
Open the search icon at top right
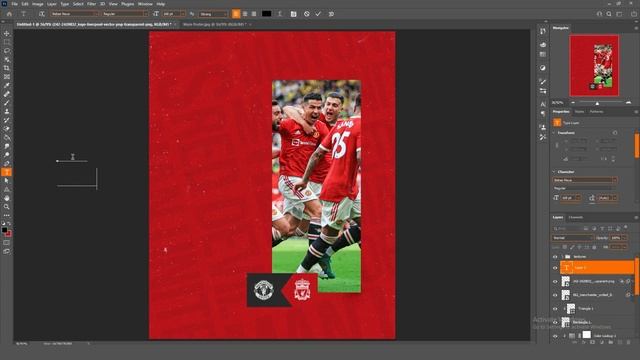(609, 14)
